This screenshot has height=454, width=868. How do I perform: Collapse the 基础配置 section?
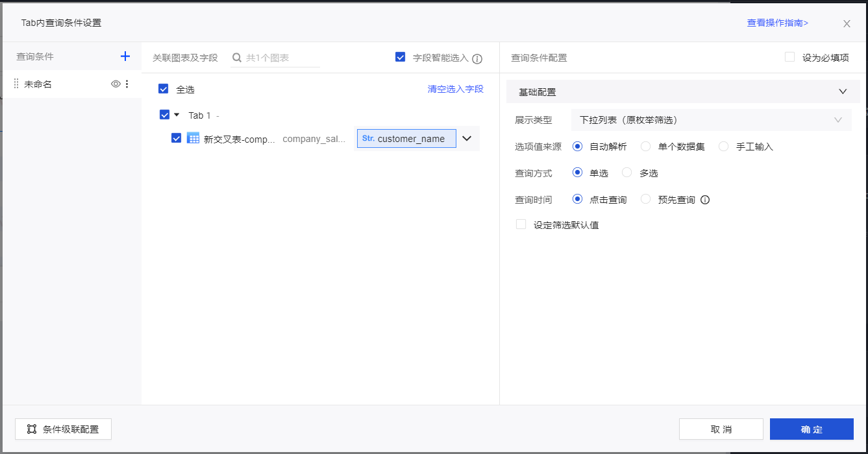tap(843, 91)
